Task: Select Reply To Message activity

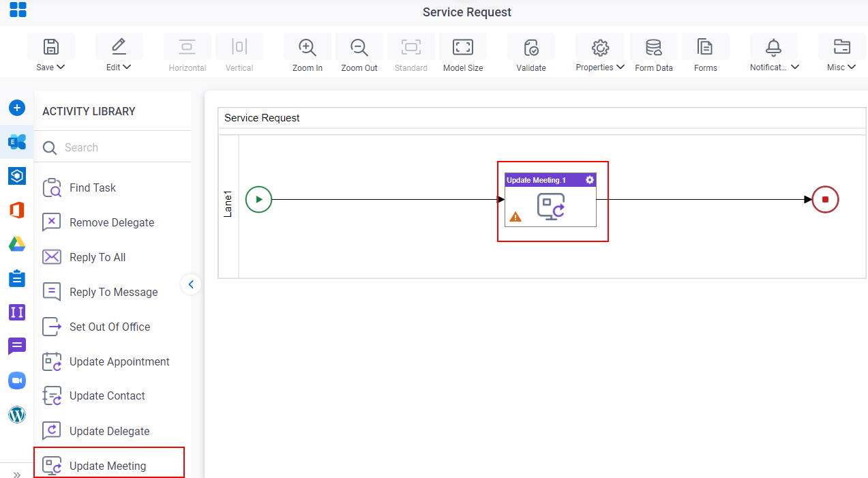Action: (113, 292)
